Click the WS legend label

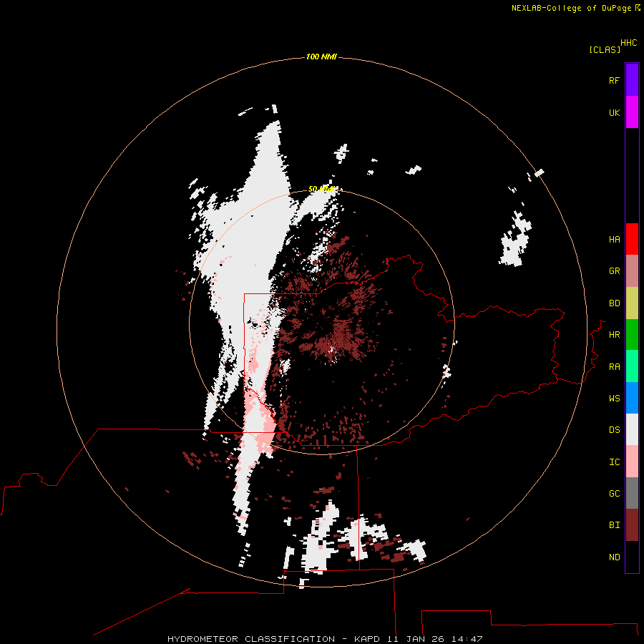click(614, 399)
